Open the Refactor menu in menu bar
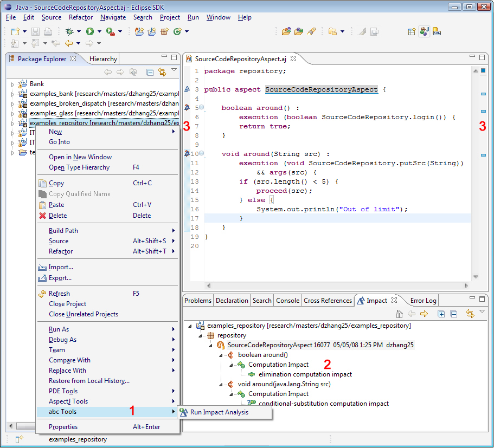The image size is (494, 448). tap(81, 17)
